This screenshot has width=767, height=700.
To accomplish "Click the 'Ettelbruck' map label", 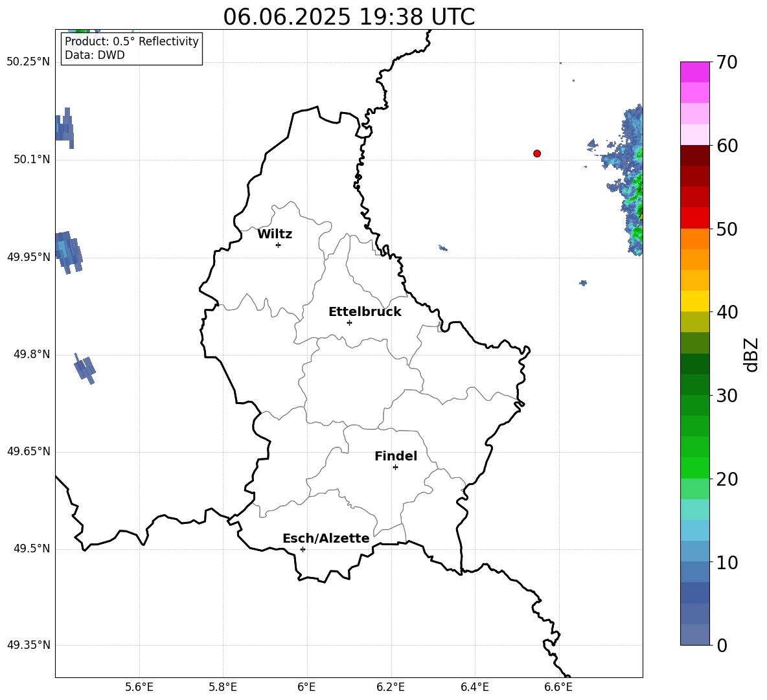I will [365, 312].
